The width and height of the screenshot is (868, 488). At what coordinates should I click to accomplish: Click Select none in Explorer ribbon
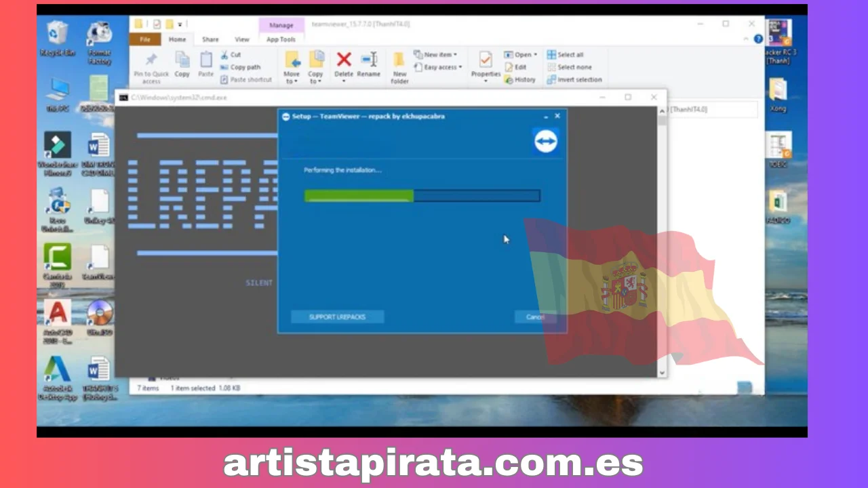coord(569,67)
